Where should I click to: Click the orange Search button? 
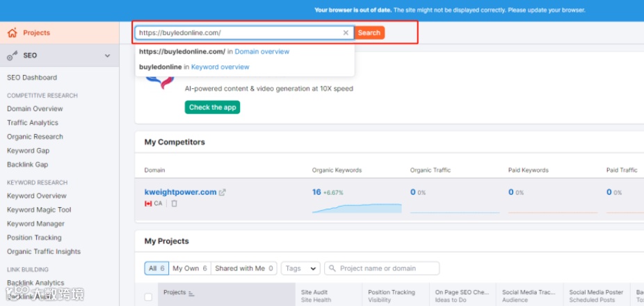click(x=369, y=33)
